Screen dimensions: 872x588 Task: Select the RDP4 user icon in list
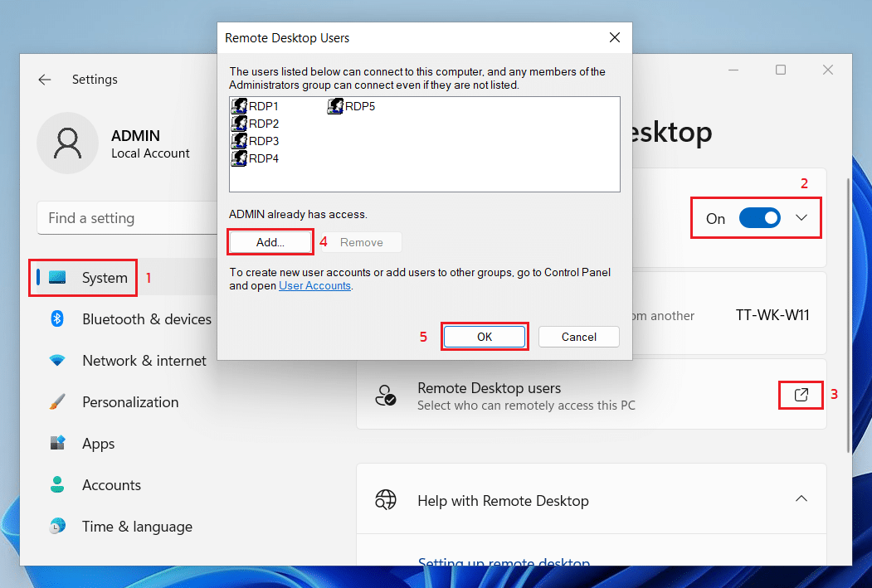click(239, 158)
